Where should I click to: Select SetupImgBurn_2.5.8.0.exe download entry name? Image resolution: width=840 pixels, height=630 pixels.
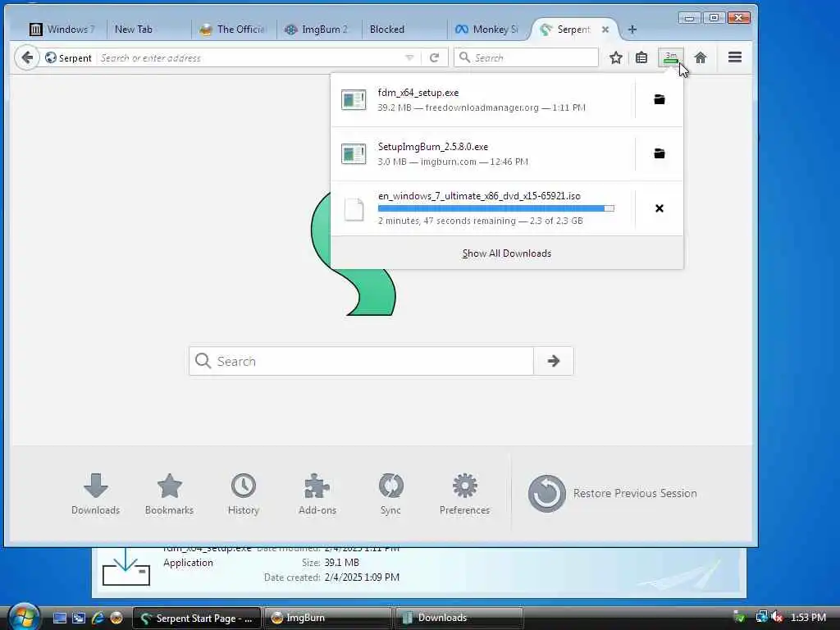433,147
